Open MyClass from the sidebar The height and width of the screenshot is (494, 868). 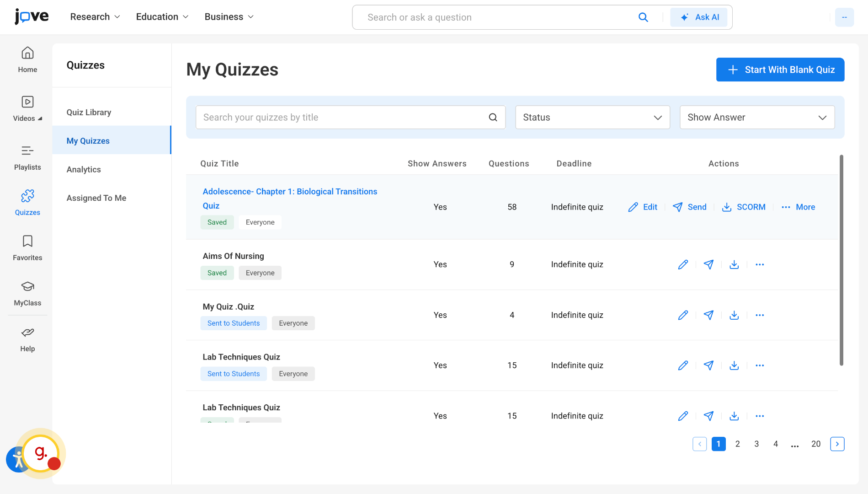(x=27, y=294)
